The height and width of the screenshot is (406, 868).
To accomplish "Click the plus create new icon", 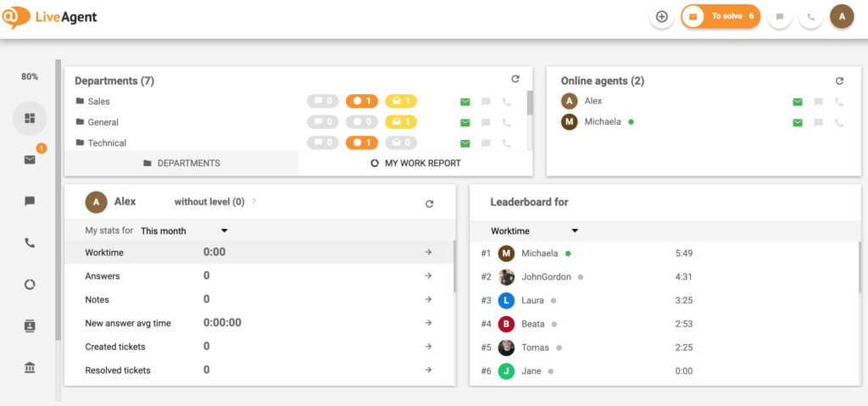I will coord(662,16).
